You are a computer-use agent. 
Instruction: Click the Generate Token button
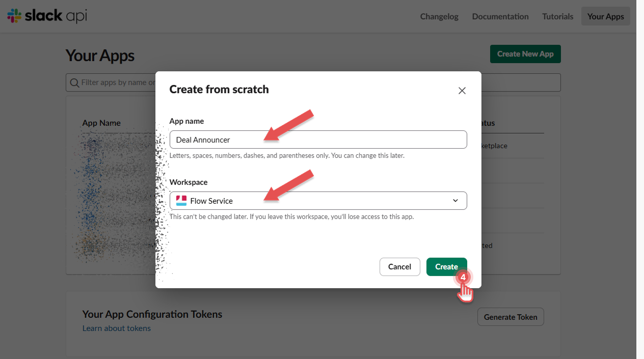point(511,317)
